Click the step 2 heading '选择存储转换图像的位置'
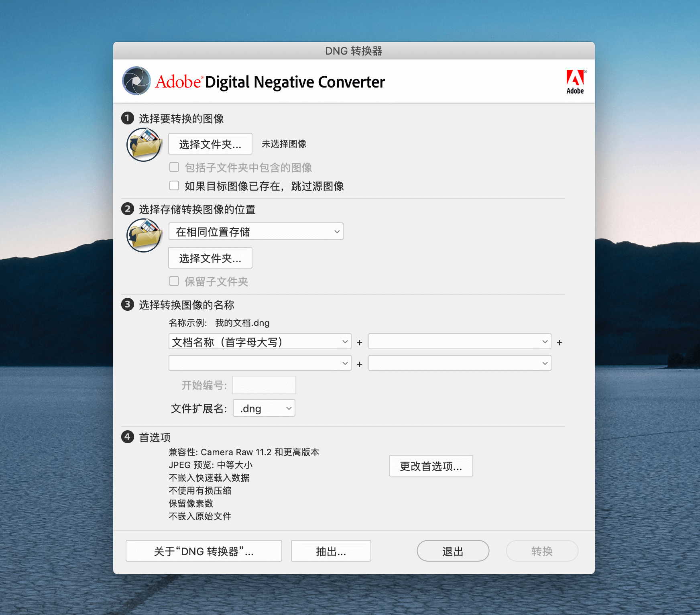 (197, 209)
